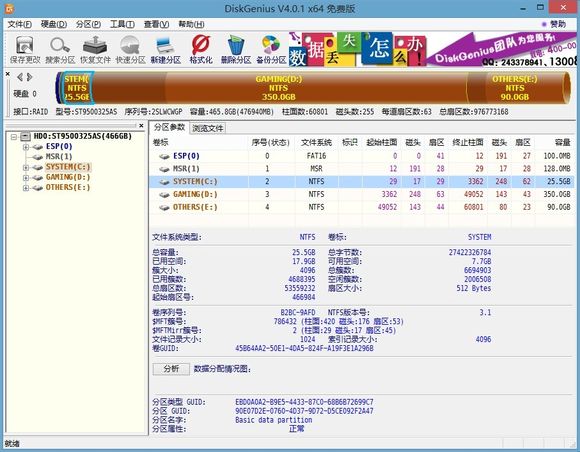Click the OTHERS(E:) drive icon in table
Screen dimensions: 580x452
(x=164, y=208)
